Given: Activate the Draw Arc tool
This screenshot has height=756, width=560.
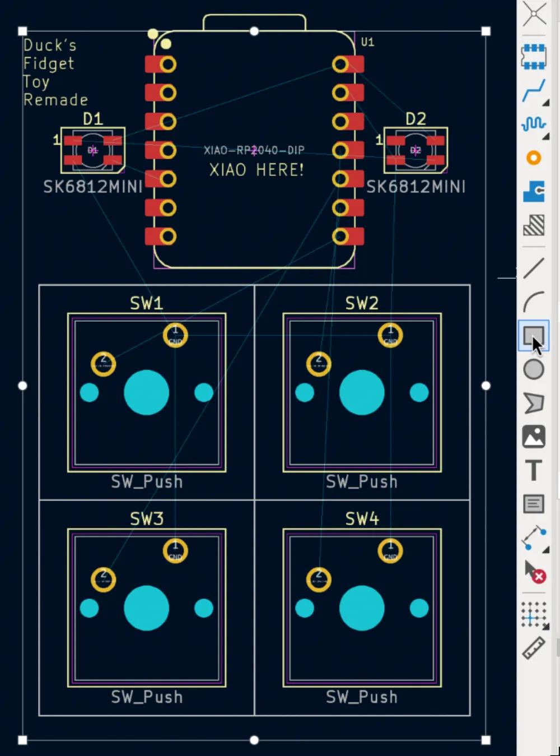Looking at the screenshot, I should pos(534,302).
